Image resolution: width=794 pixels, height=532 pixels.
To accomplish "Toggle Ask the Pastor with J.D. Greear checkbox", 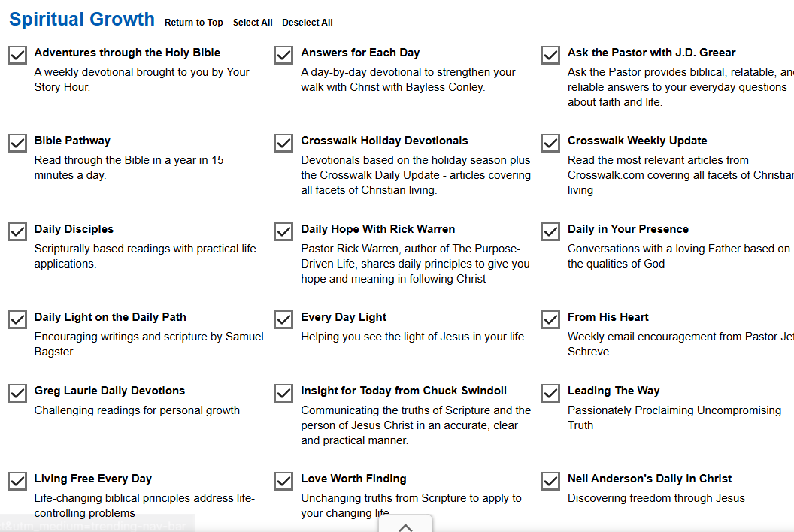I will pos(550,55).
